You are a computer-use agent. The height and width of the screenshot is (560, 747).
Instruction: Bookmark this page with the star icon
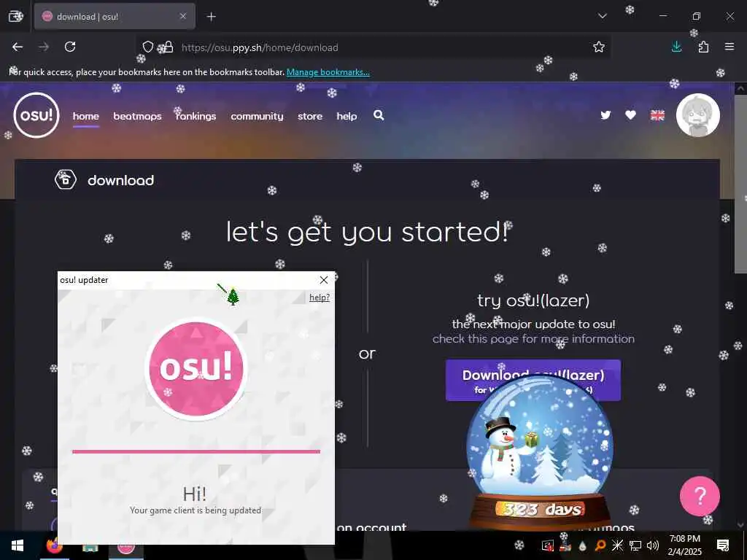pos(599,47)
